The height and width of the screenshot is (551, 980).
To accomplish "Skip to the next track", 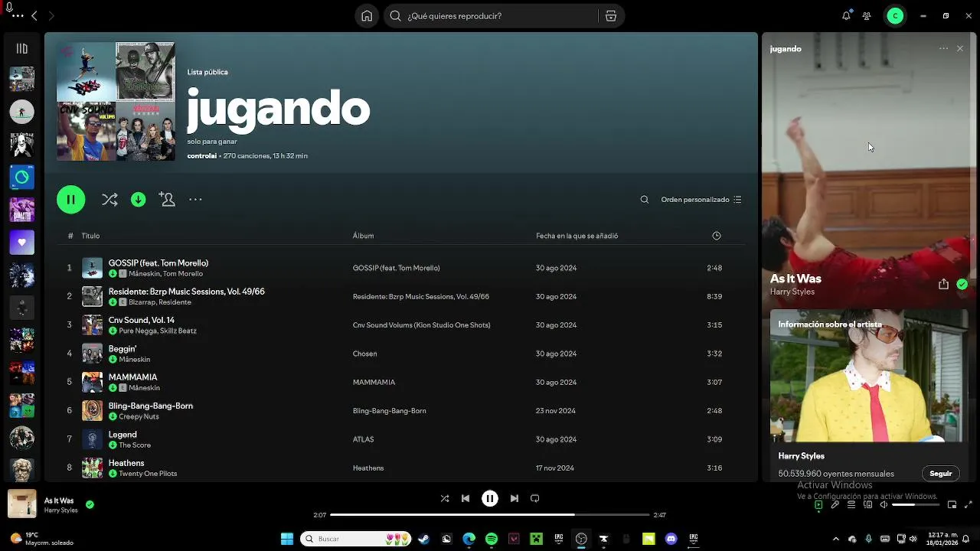I will tap(514, 498).
